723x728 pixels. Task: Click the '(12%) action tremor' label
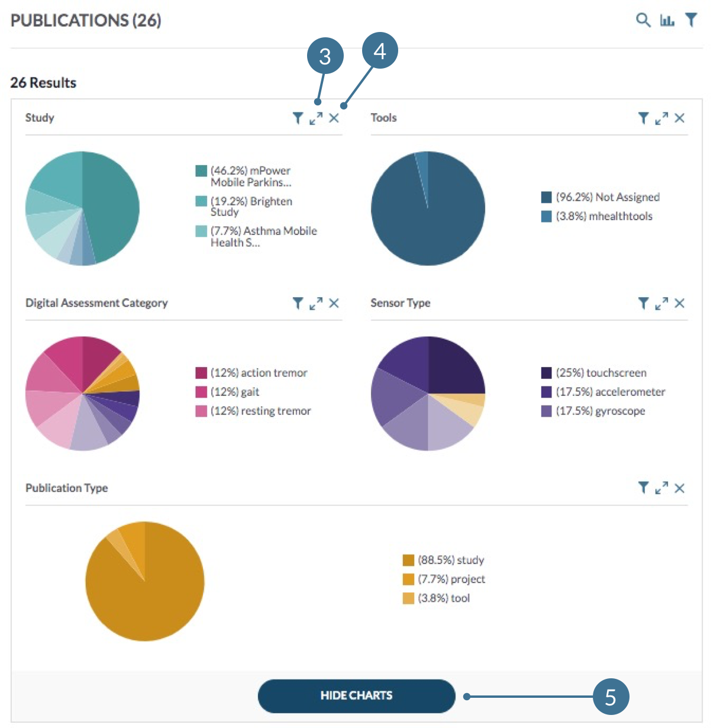[x=259, y=373]
